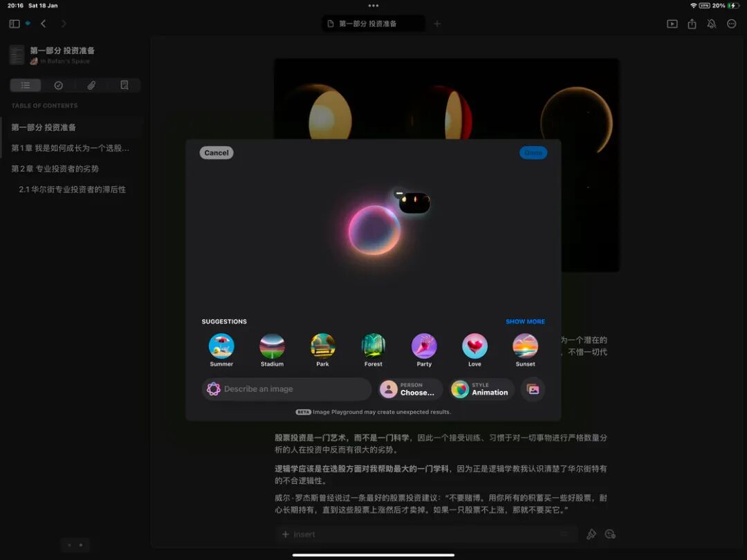Open the pen formatting tool icon
Image resolution: width=747 pixels, height=560 pixels.
click(591, 534)
